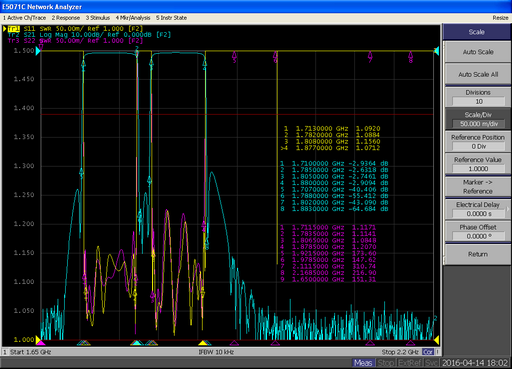Click the Auto Scale All softkey
This screenshot has width=512, height=369.
[x=478, y=74]
